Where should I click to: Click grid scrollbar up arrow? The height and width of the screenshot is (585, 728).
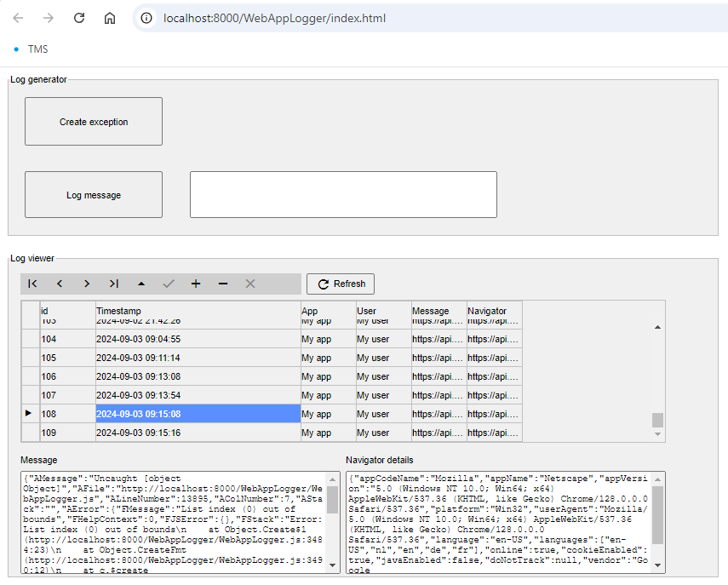(x=657, y=327)
